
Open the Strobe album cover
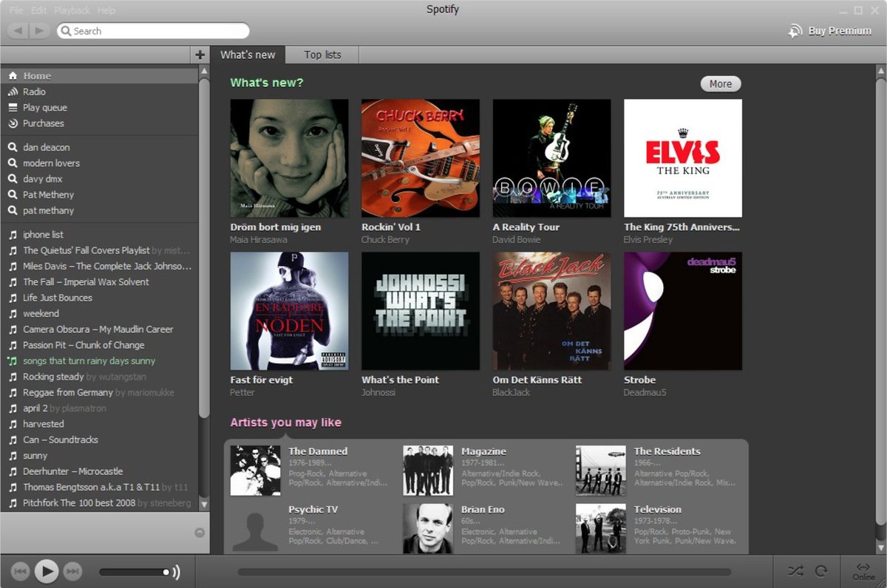(683, 311)
